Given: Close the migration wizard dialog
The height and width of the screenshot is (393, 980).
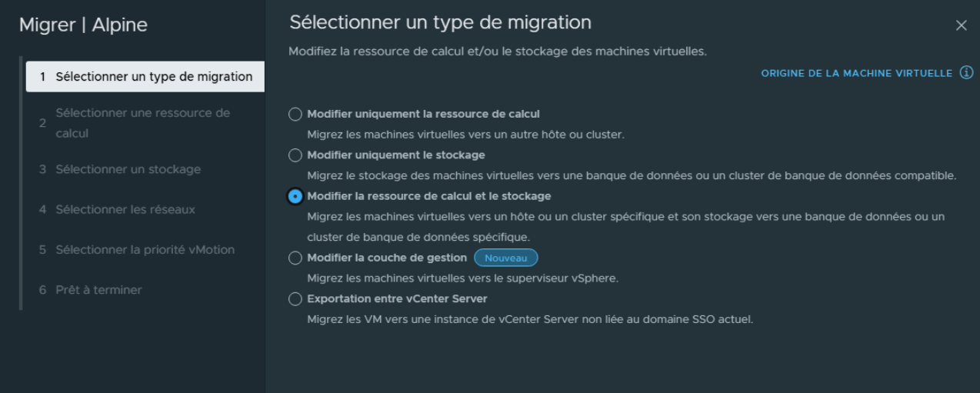Looking at the screenshot, I should pyautogui.click(x=961, y=25).
